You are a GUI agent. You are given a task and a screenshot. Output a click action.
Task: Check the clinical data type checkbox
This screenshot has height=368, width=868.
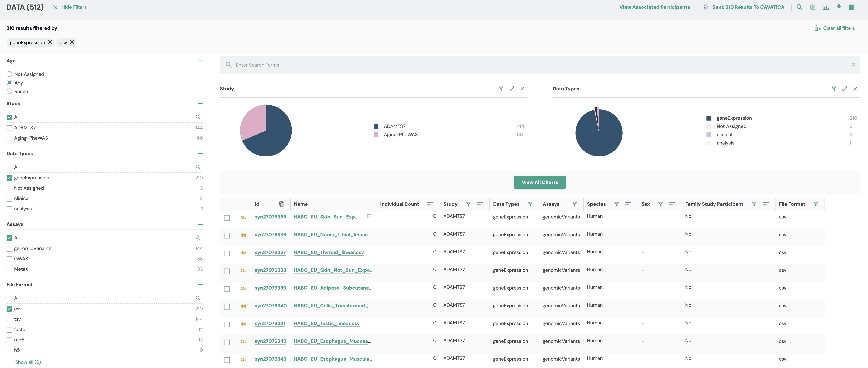coord(9,199)
